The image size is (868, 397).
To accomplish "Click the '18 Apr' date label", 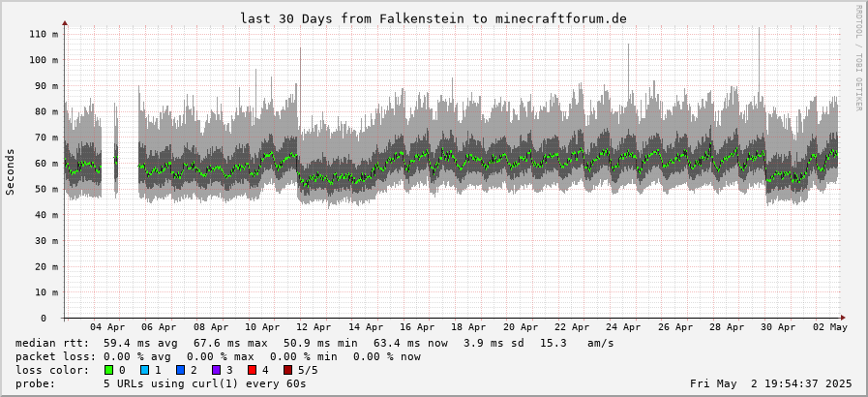I will (x=469, y=327).
